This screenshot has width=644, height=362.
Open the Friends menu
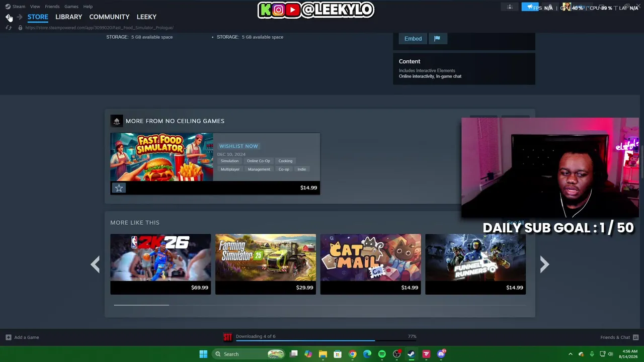coord(52,7)
